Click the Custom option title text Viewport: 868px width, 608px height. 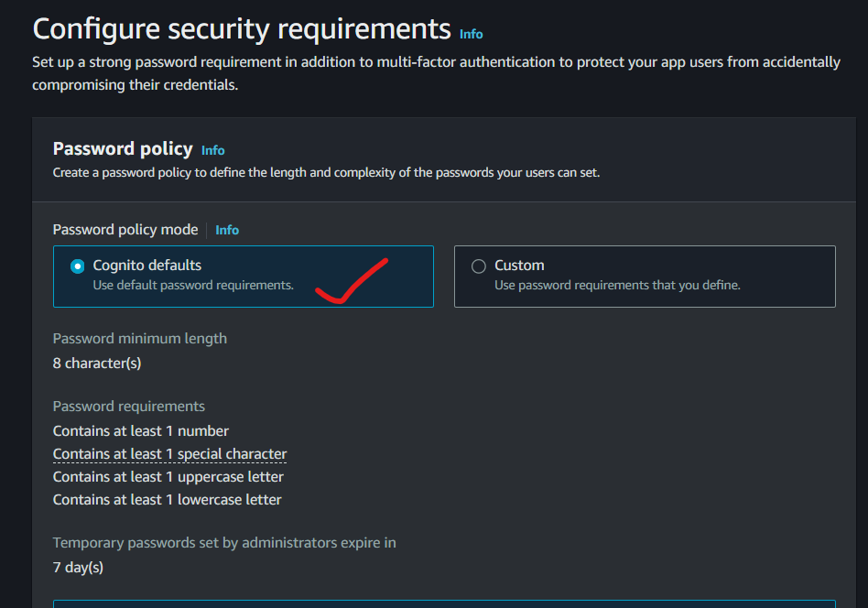pyautogui.click(x=519, y=266)
